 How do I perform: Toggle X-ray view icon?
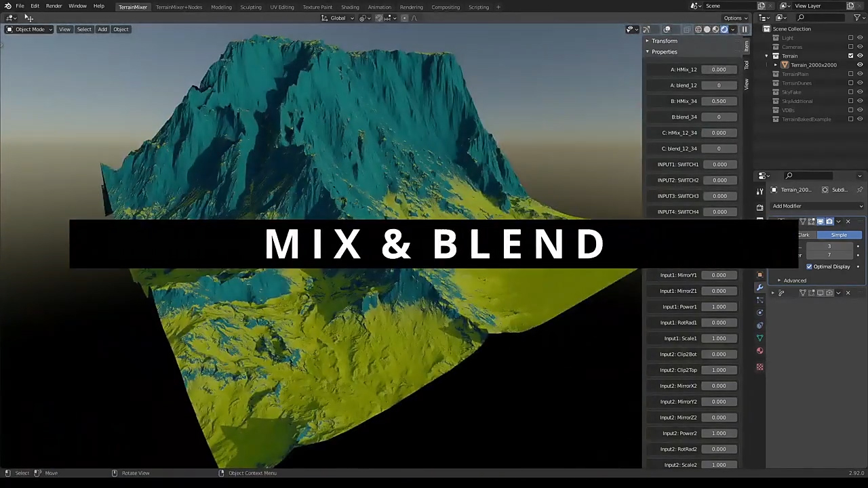click(687, 29)
